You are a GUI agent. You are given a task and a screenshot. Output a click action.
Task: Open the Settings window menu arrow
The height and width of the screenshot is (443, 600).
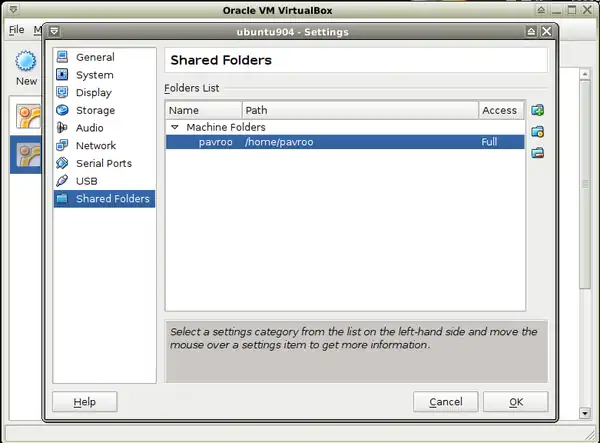point(54,32)
